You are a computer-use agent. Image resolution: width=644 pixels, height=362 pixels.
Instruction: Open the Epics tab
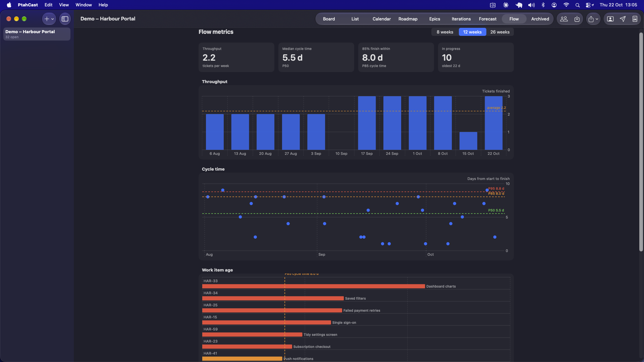[434, 19]
